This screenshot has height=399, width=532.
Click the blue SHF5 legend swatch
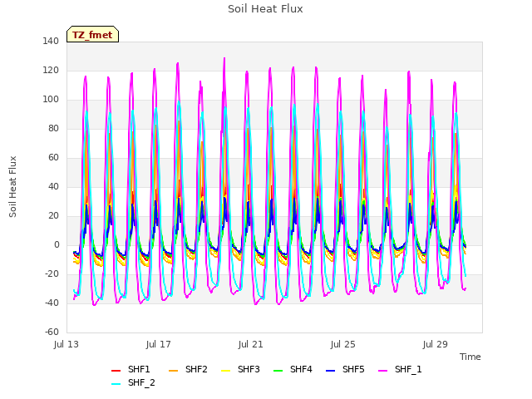coord(330,371)
